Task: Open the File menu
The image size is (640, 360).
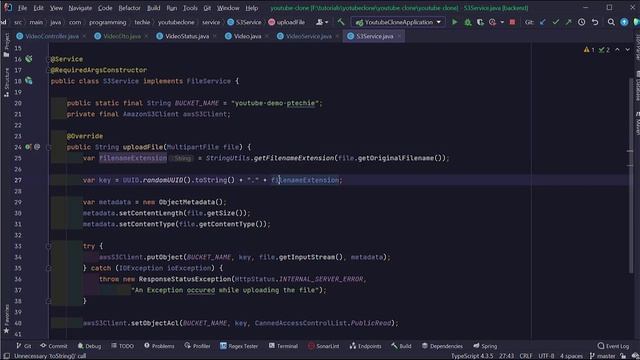Action: (22, 8)
